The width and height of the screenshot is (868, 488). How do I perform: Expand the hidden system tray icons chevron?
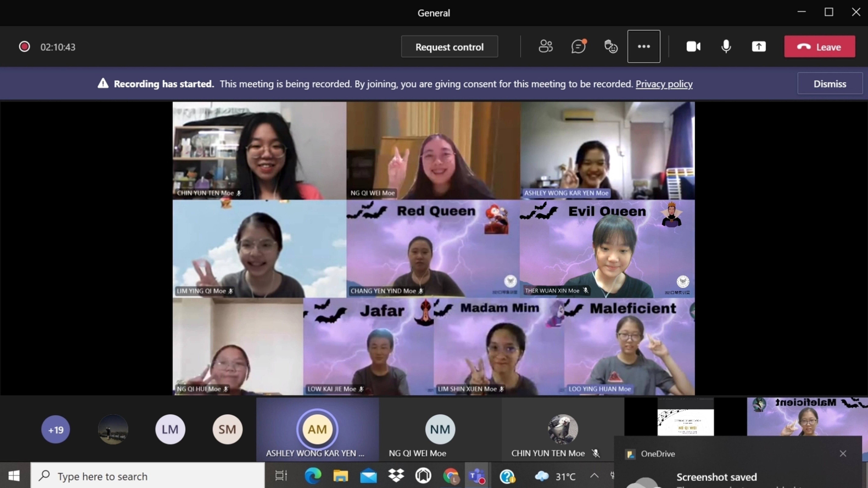(x=594, y=476)
